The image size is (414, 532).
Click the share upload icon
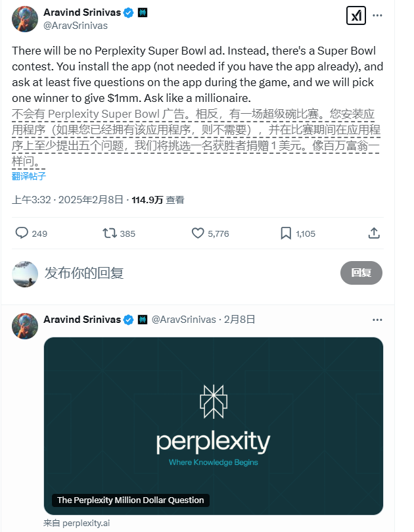[374, 233]
